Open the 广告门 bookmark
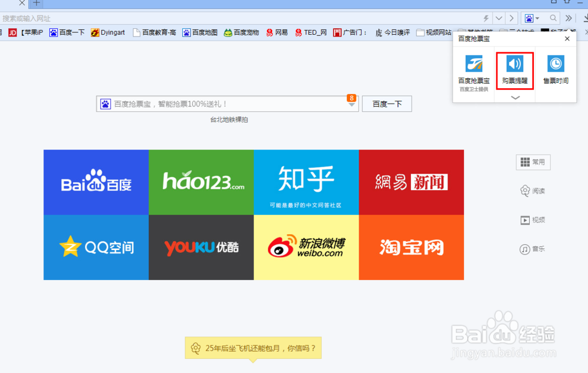This screenshot has height=373, width=588. (350, 32)
